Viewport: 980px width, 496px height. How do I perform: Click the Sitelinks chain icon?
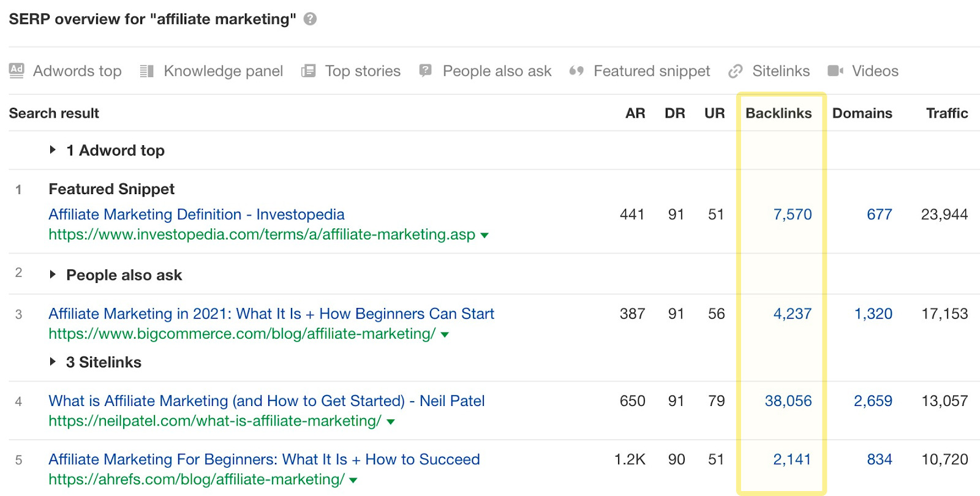tap(735, 72)
